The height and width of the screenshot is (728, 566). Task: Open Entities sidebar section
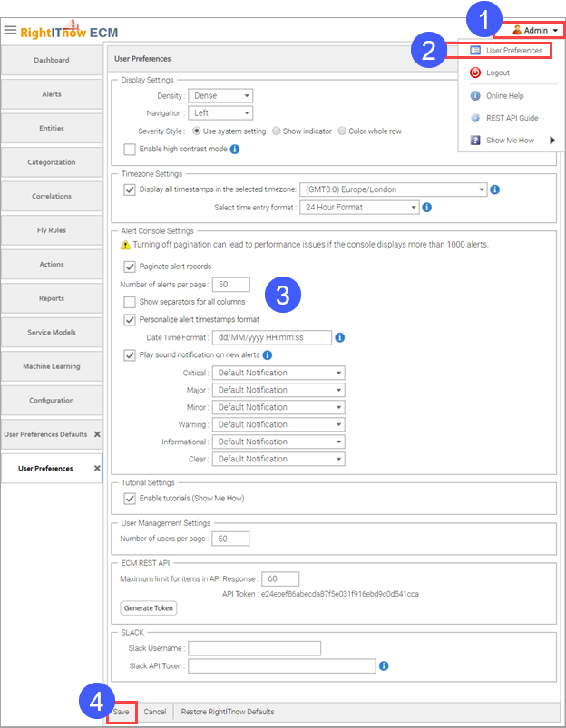52,128
